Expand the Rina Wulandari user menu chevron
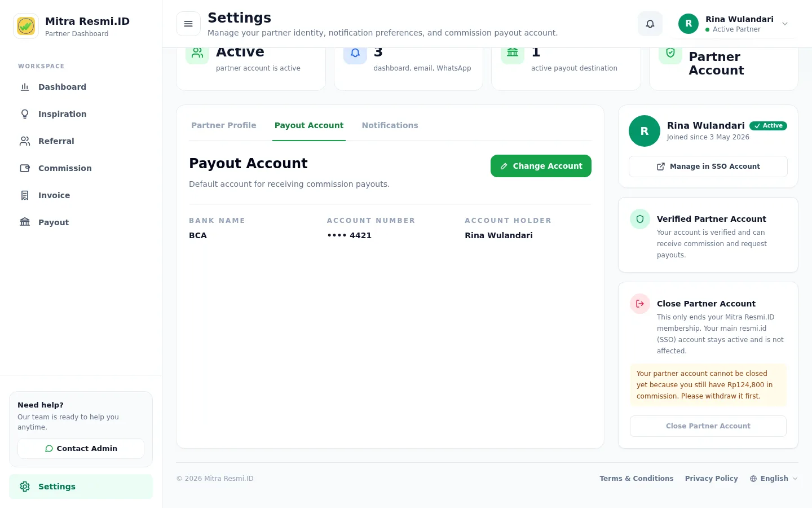 coord(785,24)
